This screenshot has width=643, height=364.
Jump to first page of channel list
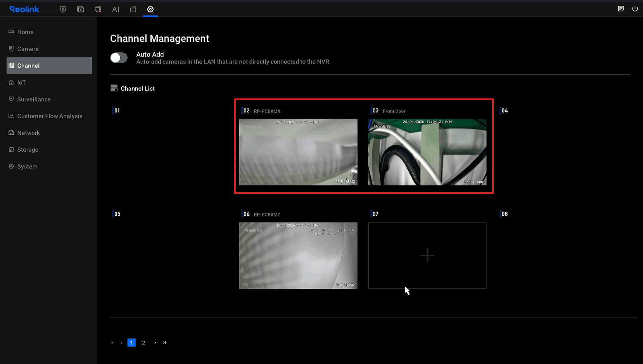click(x=112, y=343)
